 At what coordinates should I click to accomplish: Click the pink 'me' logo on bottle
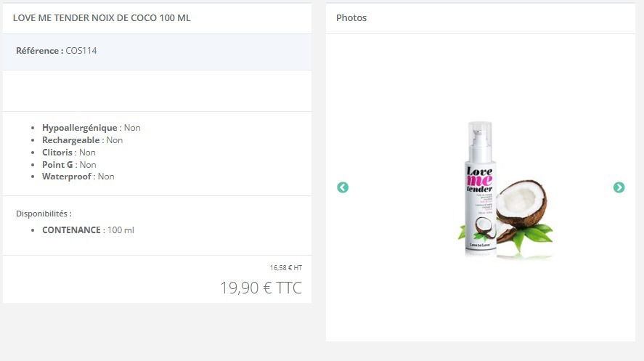tap(479, 180)
